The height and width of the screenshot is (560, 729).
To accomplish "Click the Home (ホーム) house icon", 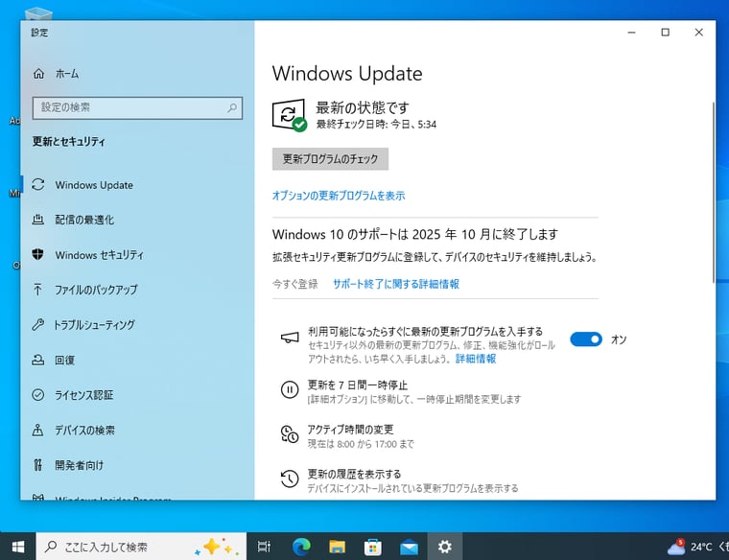I will tap(38, 74).
